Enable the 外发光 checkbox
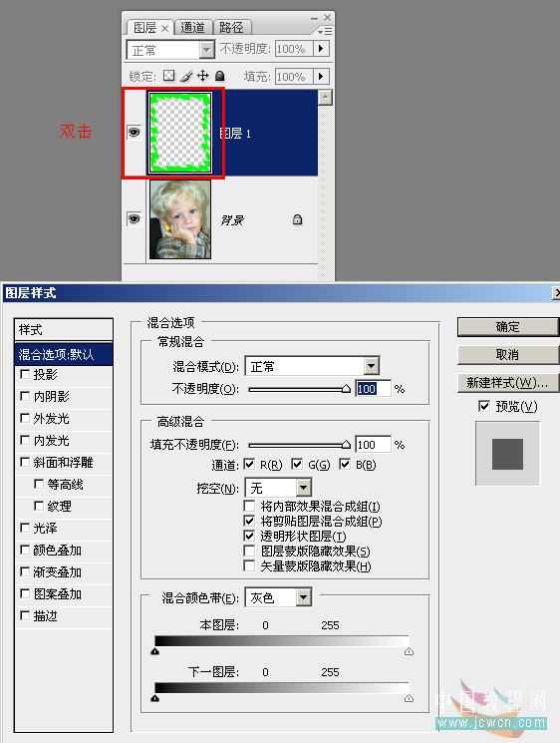 tap(25, 418)
